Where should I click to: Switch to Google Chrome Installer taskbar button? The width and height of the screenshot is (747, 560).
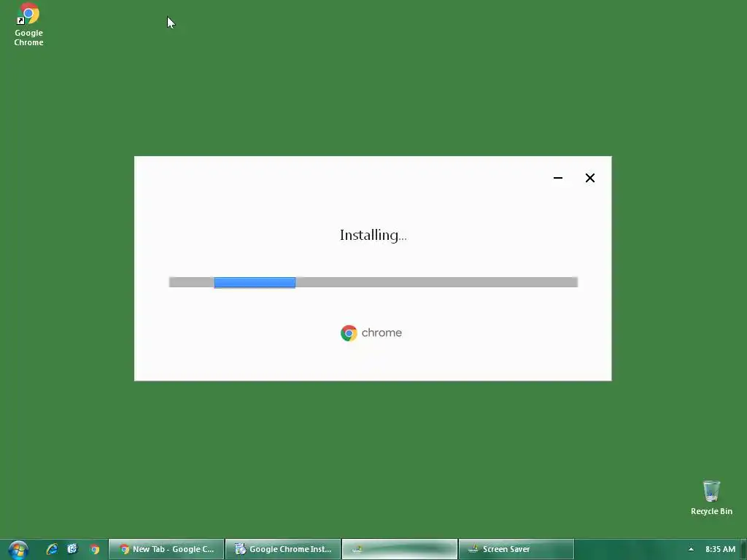283,549
